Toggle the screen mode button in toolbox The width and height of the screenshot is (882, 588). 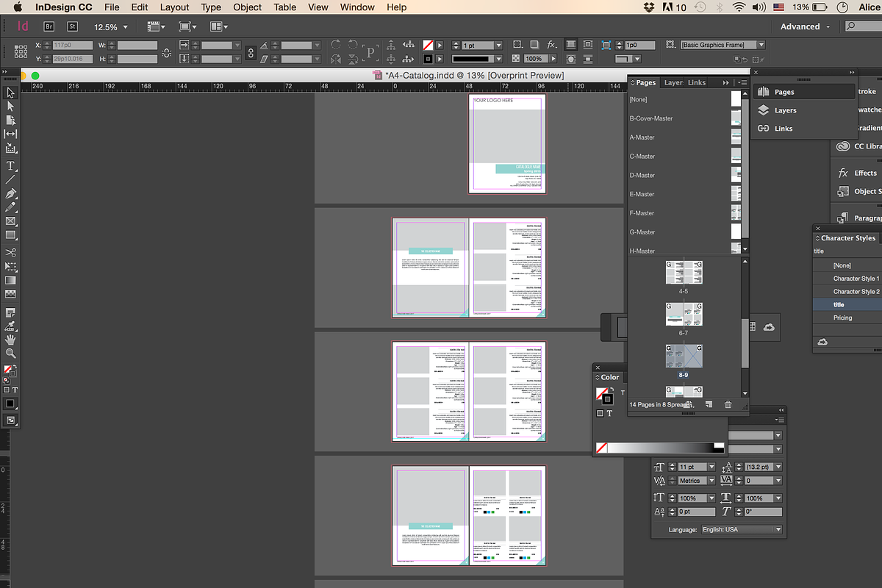click(x=10, y=420)
